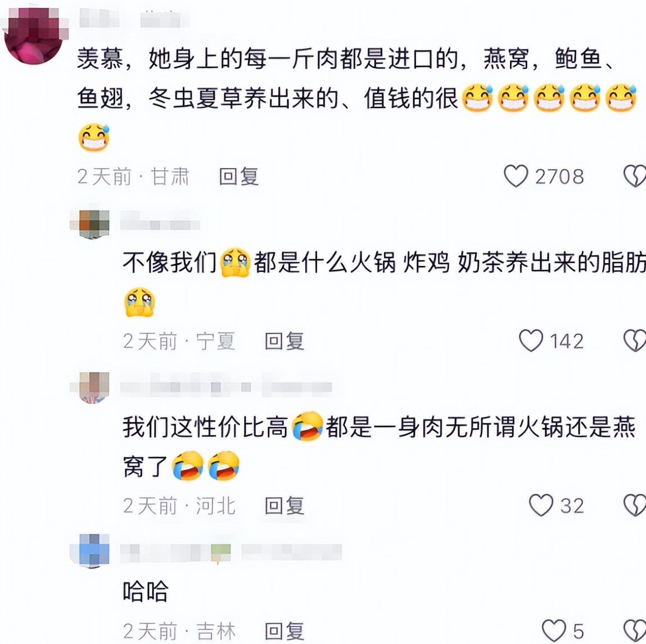Reply to the Jilin 哈哈 comment
The image size is (646, 644).
click(284, 631)
